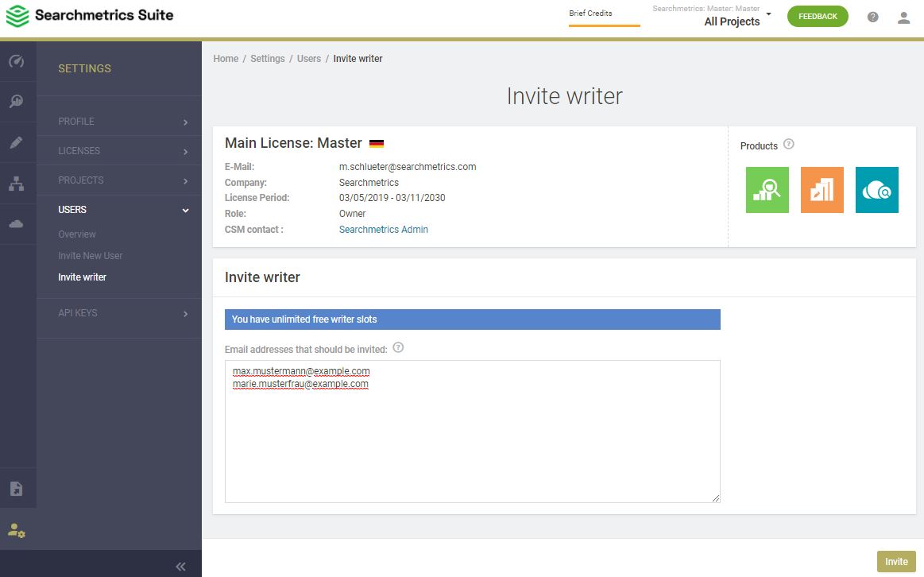This screenshot has height=577, width=924.
Task: Open Users Overview submenu item
Action: tap(76, 234)
